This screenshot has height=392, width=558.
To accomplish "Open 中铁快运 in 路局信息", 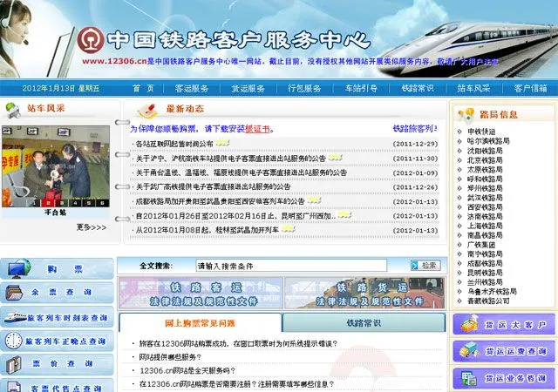I will (481, 132).
